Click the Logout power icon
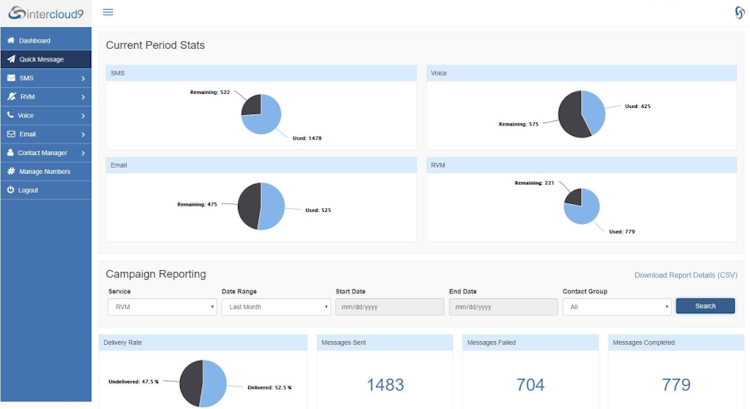750x409 pixels. [x=11, y=190]
